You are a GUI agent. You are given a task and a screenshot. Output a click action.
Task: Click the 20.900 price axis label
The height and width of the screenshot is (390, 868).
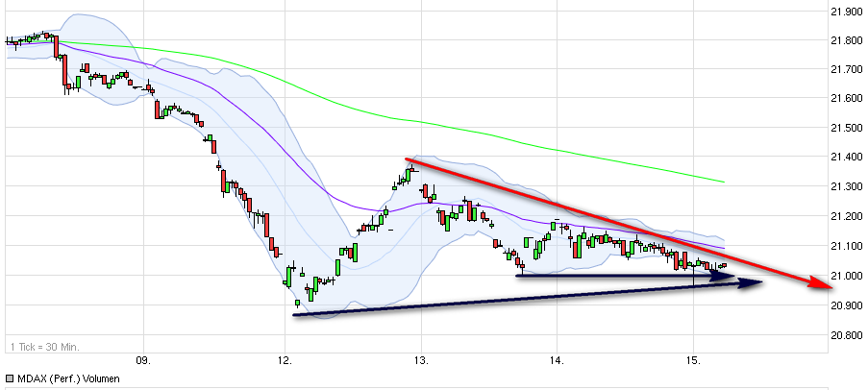(x=847, y=305)
